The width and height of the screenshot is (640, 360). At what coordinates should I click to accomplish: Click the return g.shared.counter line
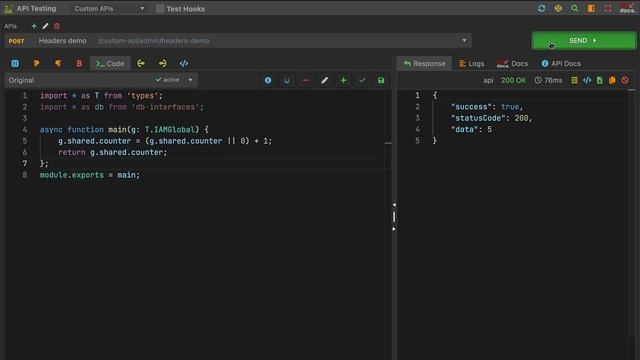coord(113,152)
